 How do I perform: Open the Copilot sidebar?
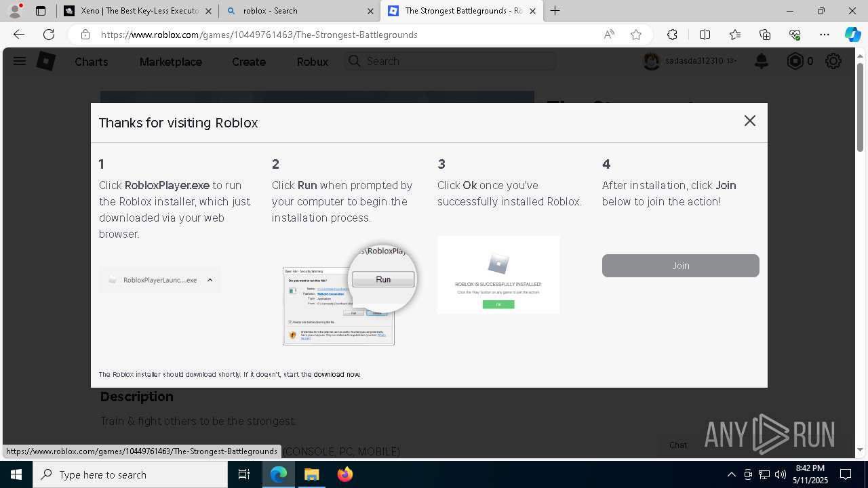(852, 35)
